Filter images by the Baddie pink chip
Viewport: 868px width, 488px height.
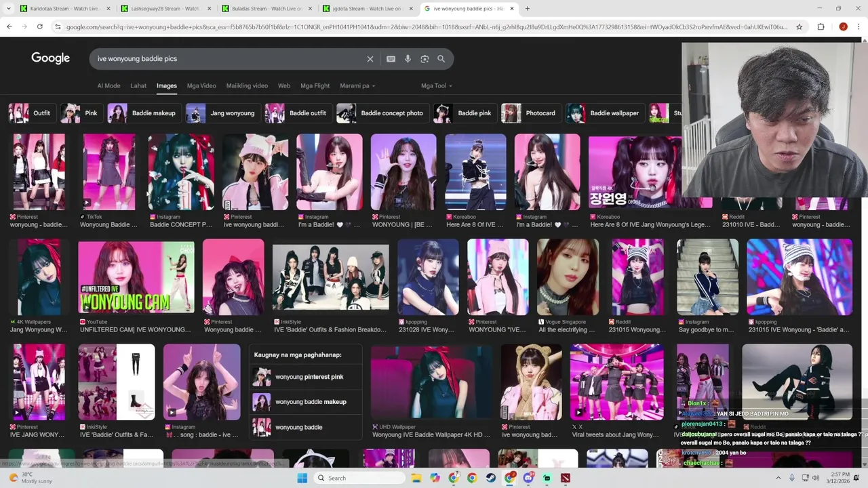[464, 113]
